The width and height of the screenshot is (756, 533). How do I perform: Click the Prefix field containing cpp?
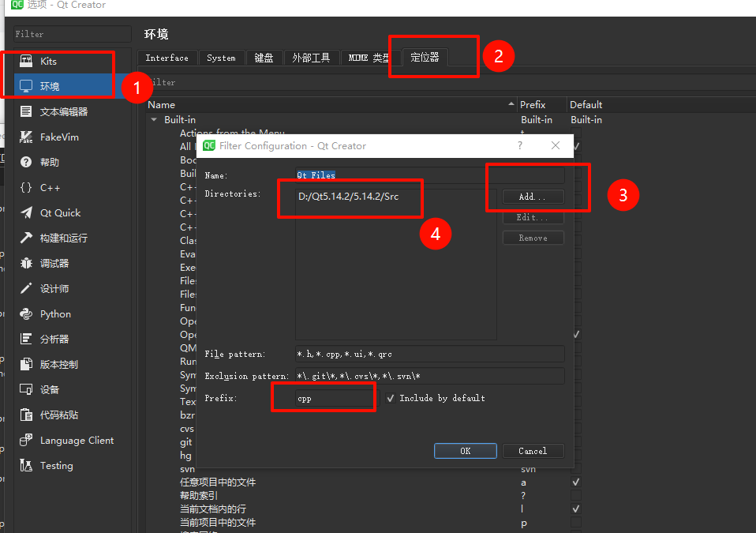[336, 399]
